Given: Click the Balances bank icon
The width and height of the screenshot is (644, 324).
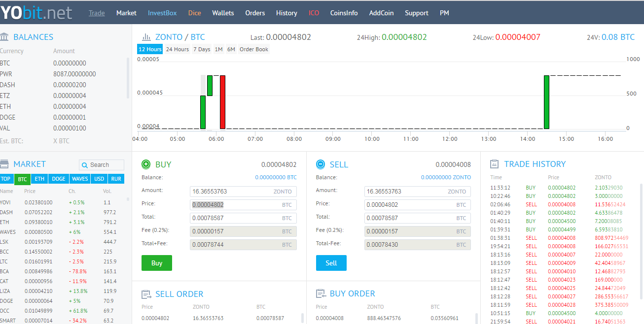Looking at the screenshot, I should [4, 37].
